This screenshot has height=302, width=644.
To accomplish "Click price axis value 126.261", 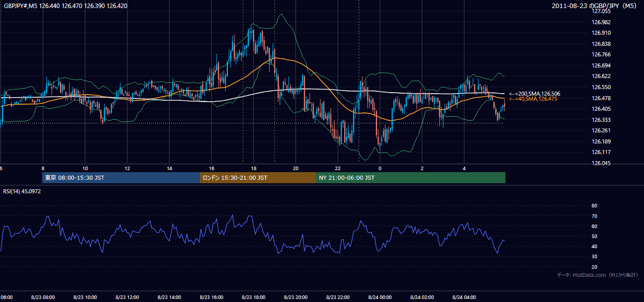I will click(x=602, y=130).
